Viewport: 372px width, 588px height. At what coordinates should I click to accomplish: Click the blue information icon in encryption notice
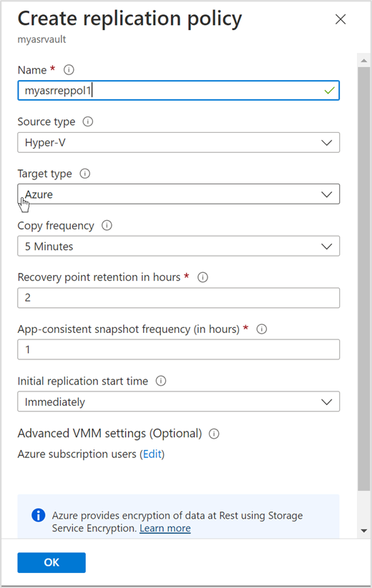point(39,515)
